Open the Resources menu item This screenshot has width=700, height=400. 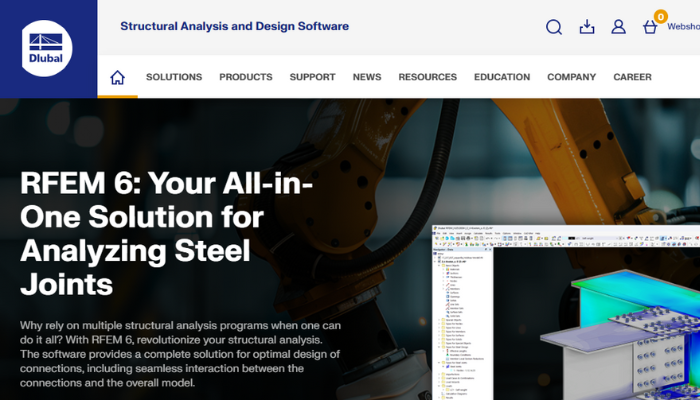(x=427, y=77)
